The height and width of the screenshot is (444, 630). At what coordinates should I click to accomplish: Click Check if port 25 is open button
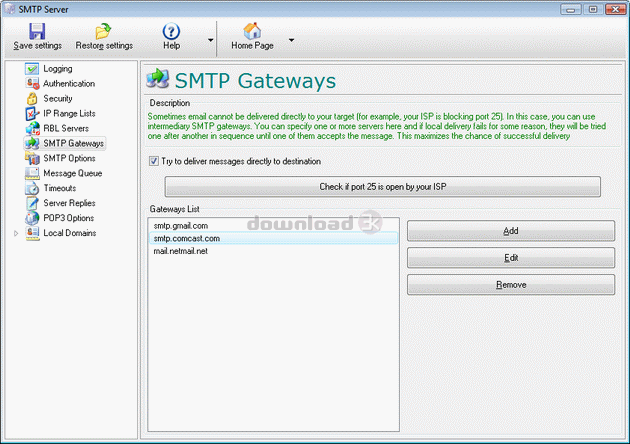point(382,186)
